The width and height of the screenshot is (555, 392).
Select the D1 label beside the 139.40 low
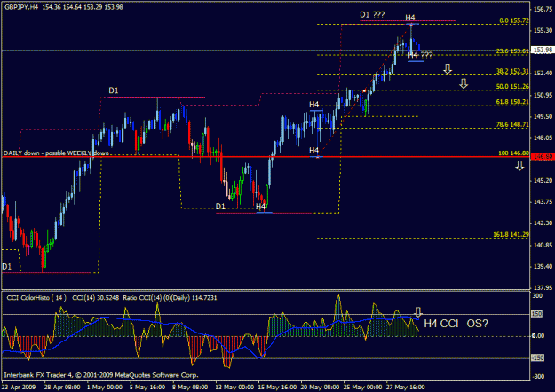point(7,267)
